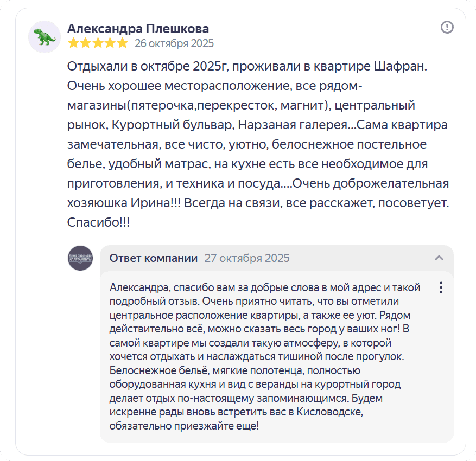This screenshot has height=461, width=476.
Task: Click the first star of the rating
Action: [73, 43]
